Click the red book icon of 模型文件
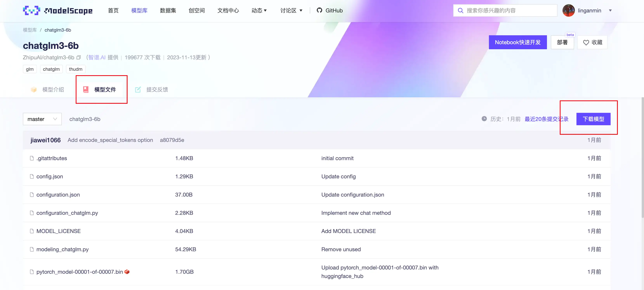Image resolution: width=644 pixels, height=290 pixels. click(86, 89)
